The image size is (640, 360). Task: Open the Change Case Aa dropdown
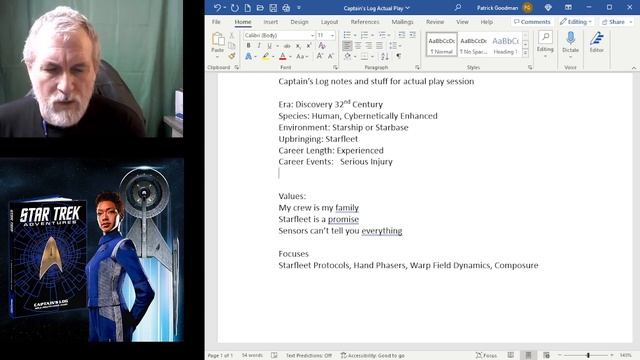302,56
